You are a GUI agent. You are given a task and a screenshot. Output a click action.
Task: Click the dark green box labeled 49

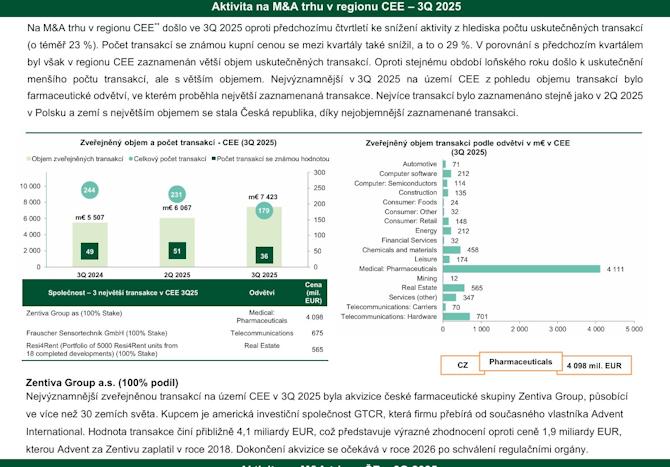[90, 251]
